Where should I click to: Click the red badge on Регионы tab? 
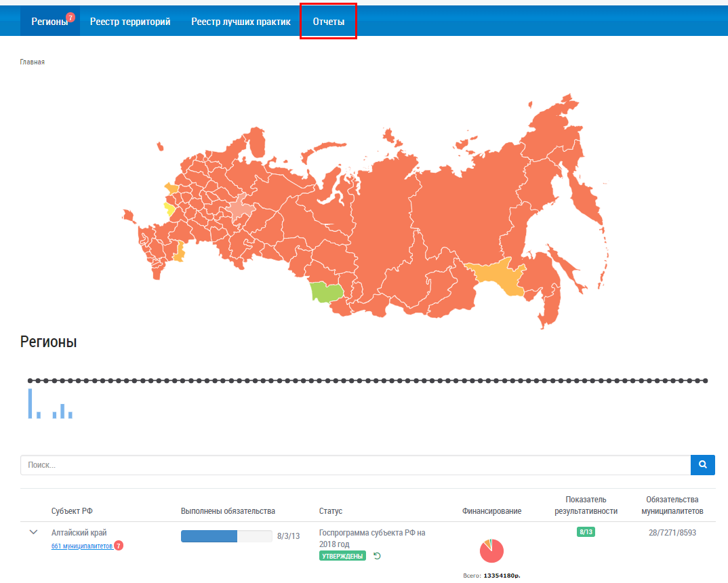point(70,17)
